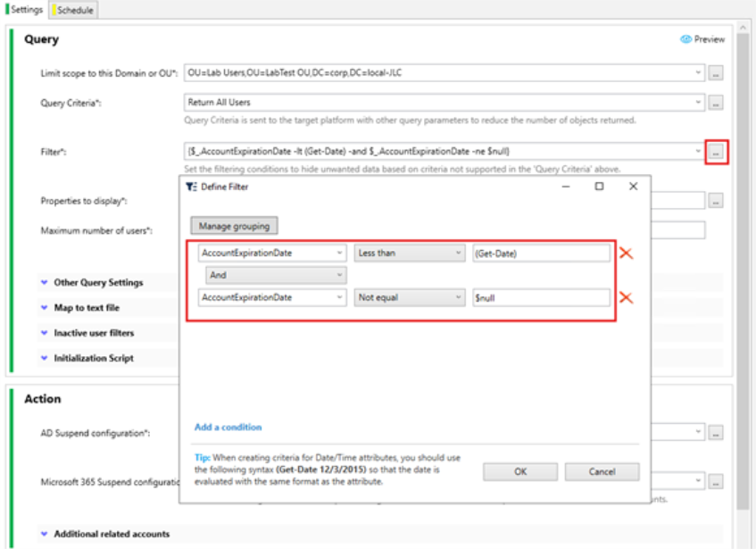Click the Manage grouping button

point(235,226)
